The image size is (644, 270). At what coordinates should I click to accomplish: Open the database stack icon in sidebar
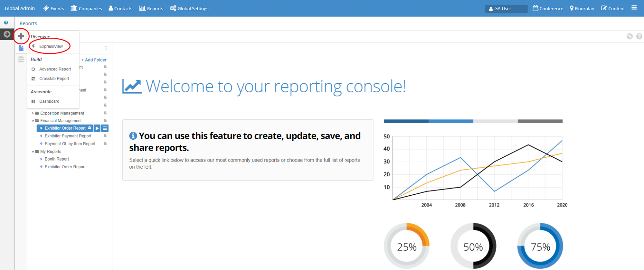pos(21,60)
